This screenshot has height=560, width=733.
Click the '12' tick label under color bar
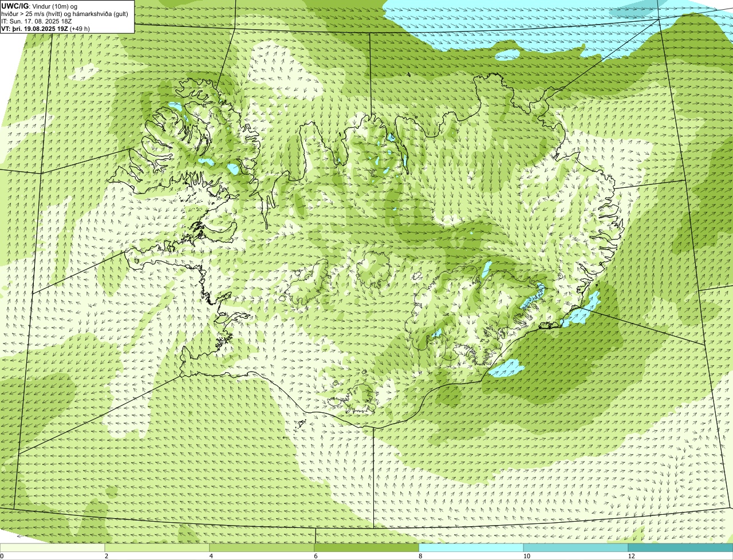[x=631, y=556]
